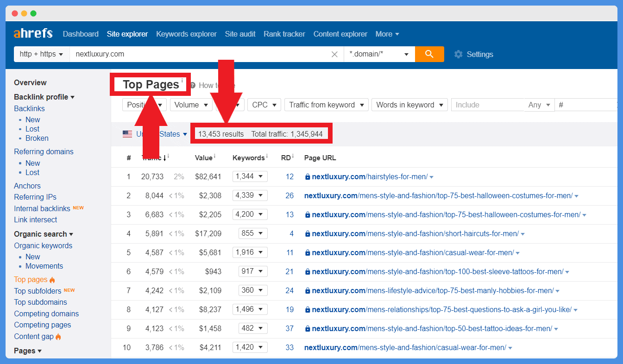The image size is (623, 364).
Task: Collapse the Organic search section
Action: 44,234
